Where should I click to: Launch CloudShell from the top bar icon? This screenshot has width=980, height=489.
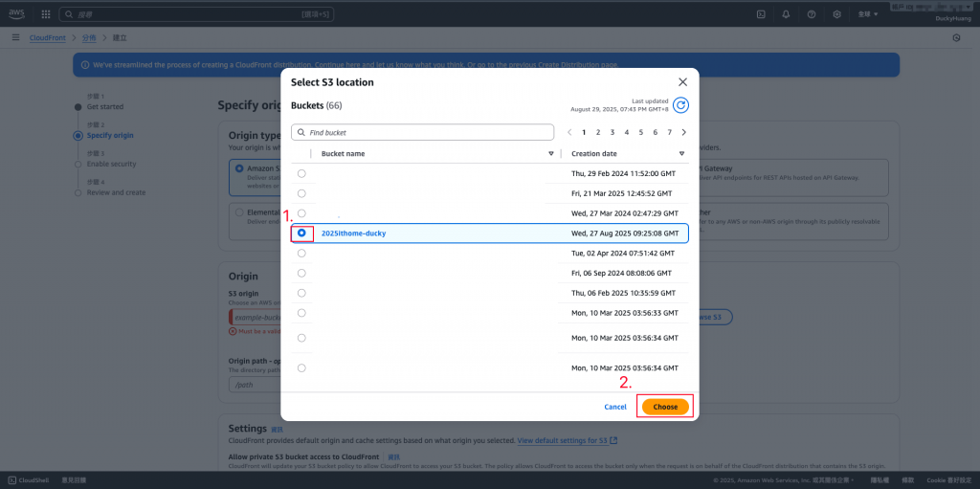click(x=761, y=13)
